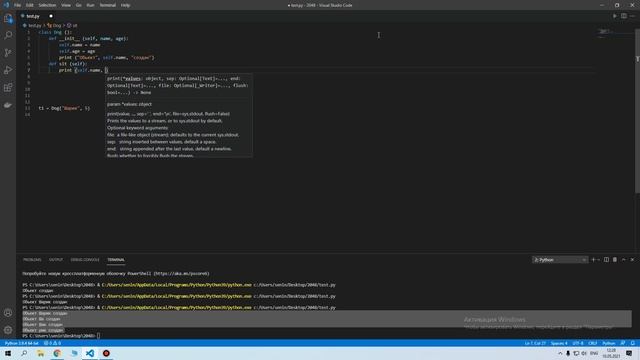Click errors and warnings count in status bar
This screenshot has width=640, height=360.
point(52,343)
